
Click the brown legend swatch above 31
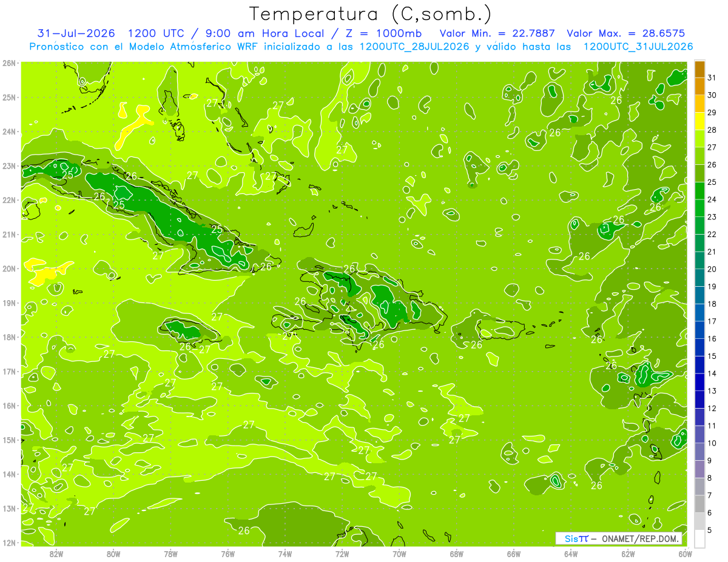point(699,70)
